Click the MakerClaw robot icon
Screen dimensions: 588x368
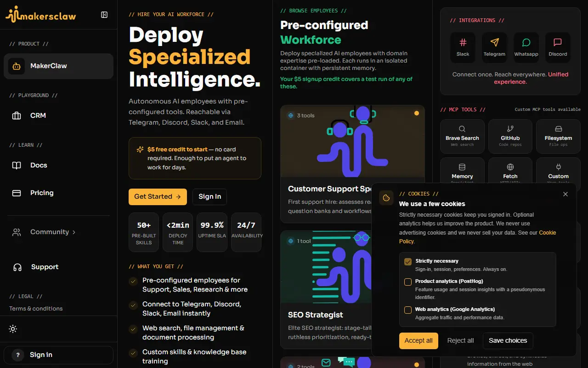(x=17, y=66)
